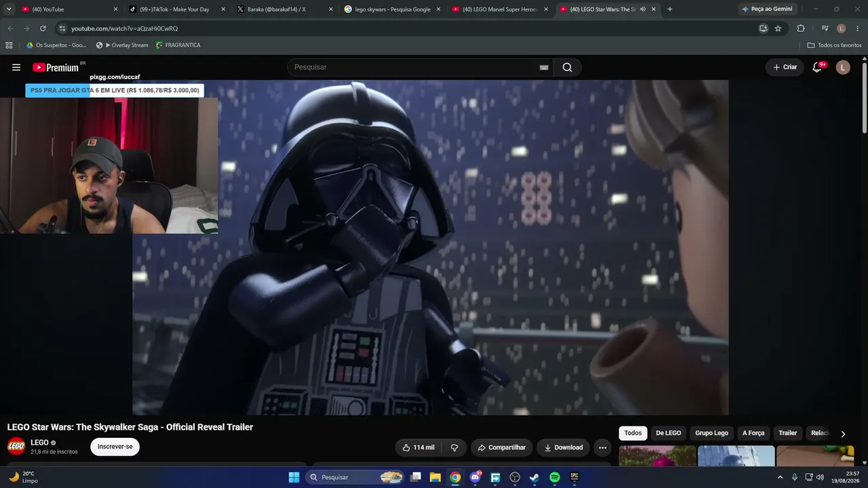Mute the LEGO Star Wars tab audio
Viewport: 868px width, 488px height.
[x=642, y=9]
